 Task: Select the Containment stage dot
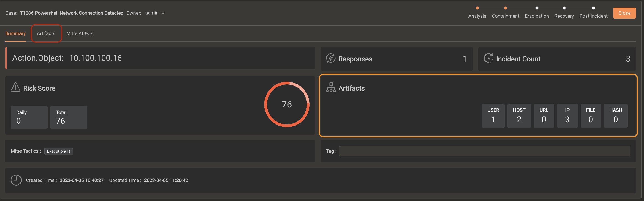(505, 8)
